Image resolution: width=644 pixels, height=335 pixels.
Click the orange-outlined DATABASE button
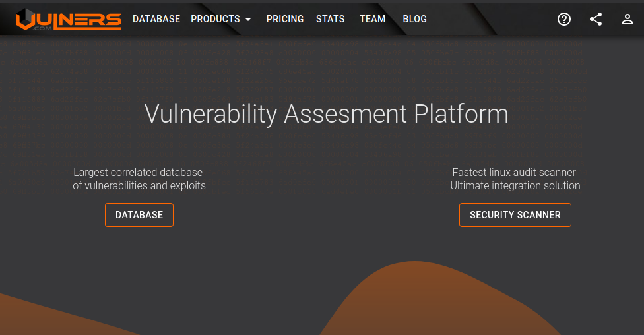139,215
